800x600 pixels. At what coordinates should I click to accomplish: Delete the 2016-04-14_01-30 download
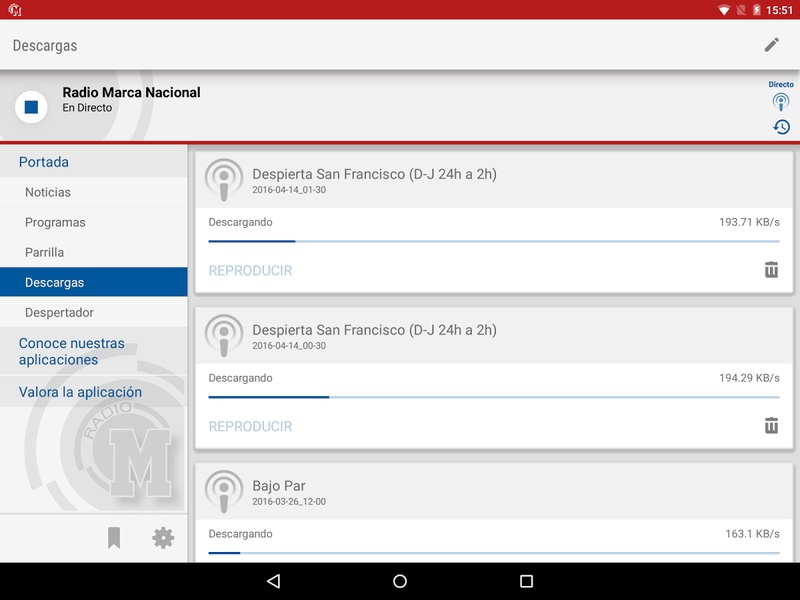(x=771, y=269)
